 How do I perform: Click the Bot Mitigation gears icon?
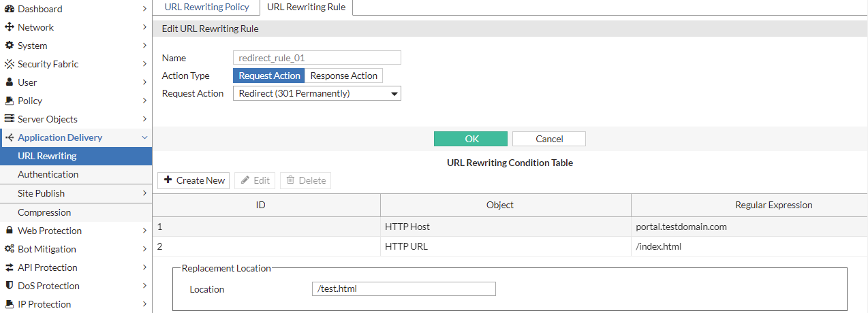click(10, 249)
